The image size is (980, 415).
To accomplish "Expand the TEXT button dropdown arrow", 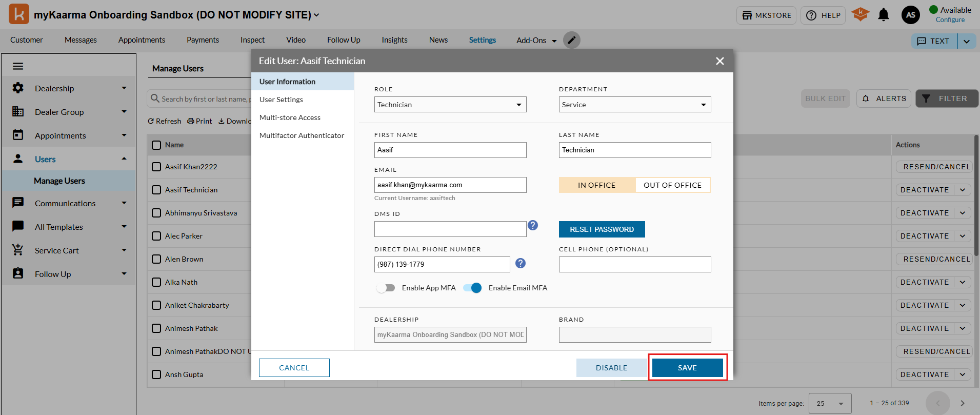I will (967, 41).
